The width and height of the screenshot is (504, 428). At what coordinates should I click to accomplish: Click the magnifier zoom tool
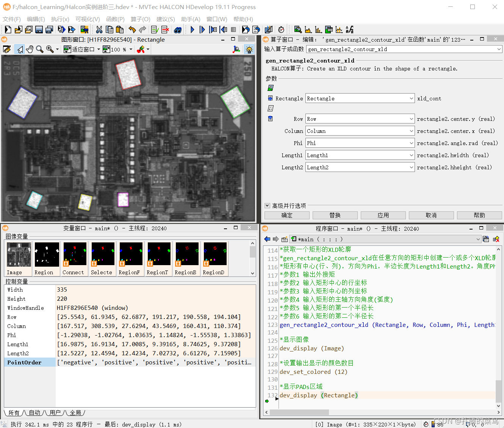point(39,49)
